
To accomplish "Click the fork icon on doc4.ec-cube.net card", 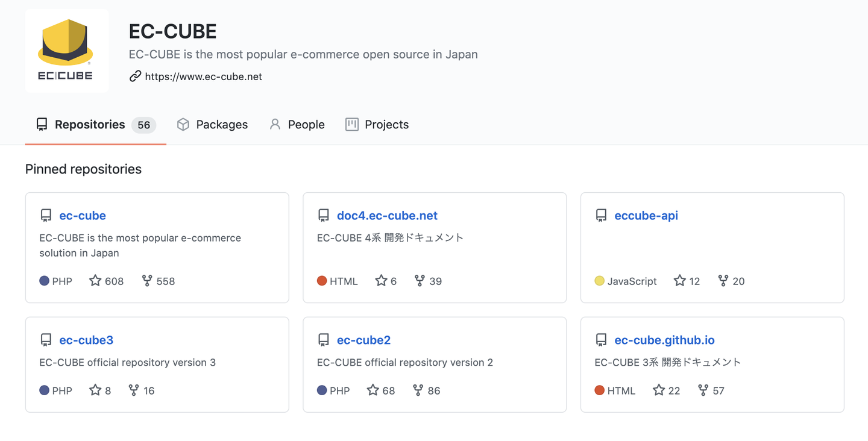I will pos(420,281).
